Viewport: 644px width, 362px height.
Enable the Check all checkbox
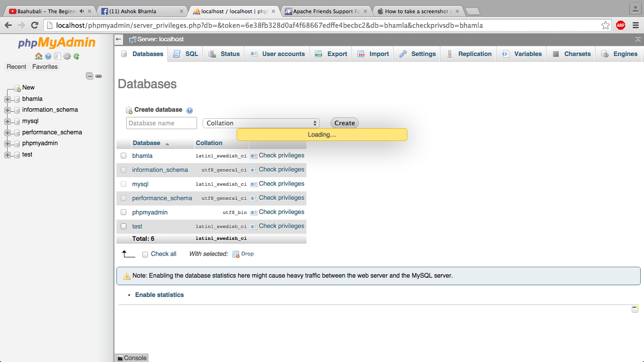point(145,254)
